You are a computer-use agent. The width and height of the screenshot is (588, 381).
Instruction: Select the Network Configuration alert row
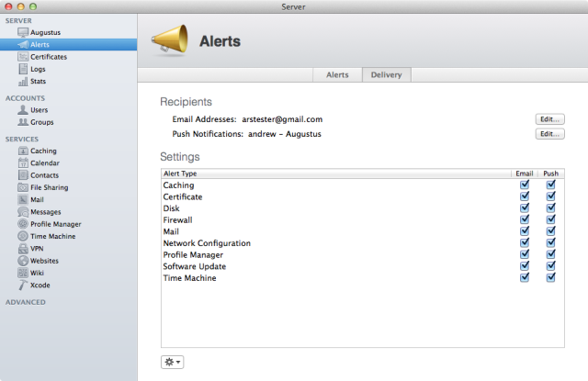pyautogui.click(x=207, y=243)
